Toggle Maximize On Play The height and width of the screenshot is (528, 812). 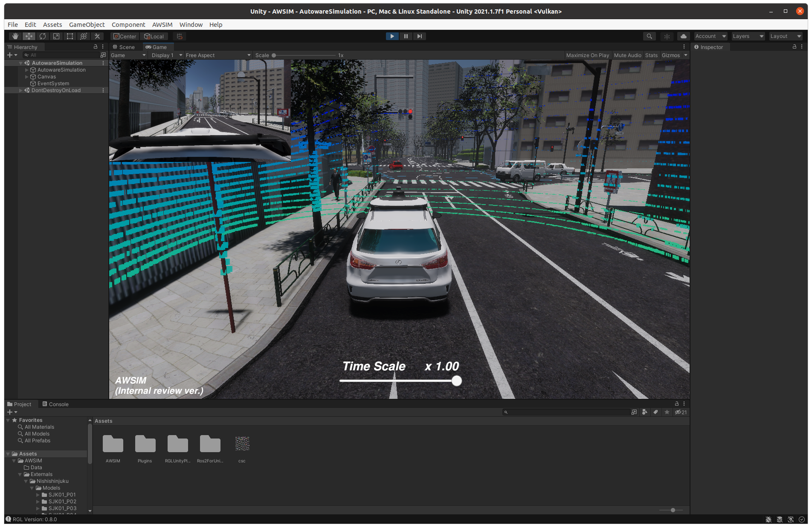588,55
